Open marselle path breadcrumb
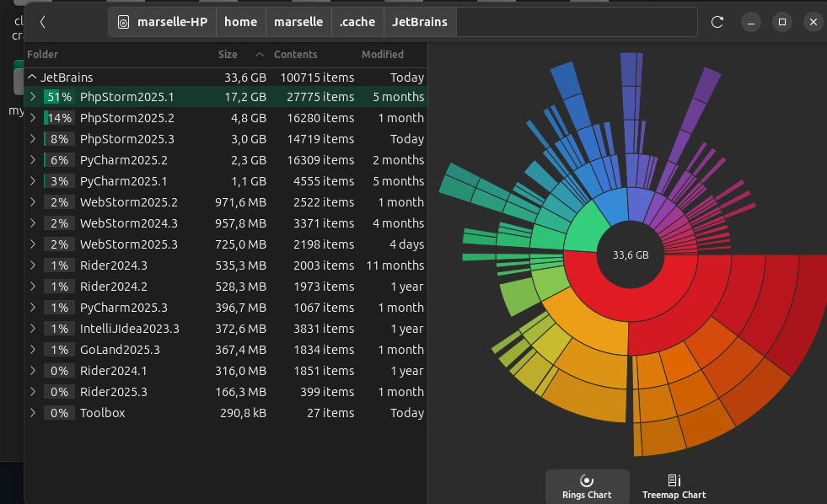The width and height of the screenshot is (827, 504). tap(298, 22)
